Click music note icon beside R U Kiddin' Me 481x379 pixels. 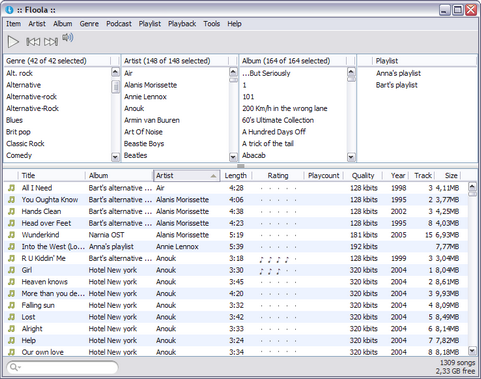(12, 258)
